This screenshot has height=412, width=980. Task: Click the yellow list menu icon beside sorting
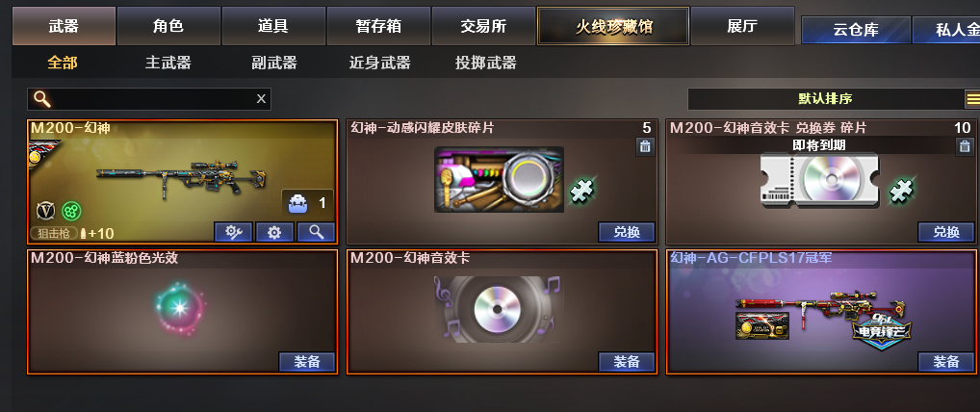[972, 99]
